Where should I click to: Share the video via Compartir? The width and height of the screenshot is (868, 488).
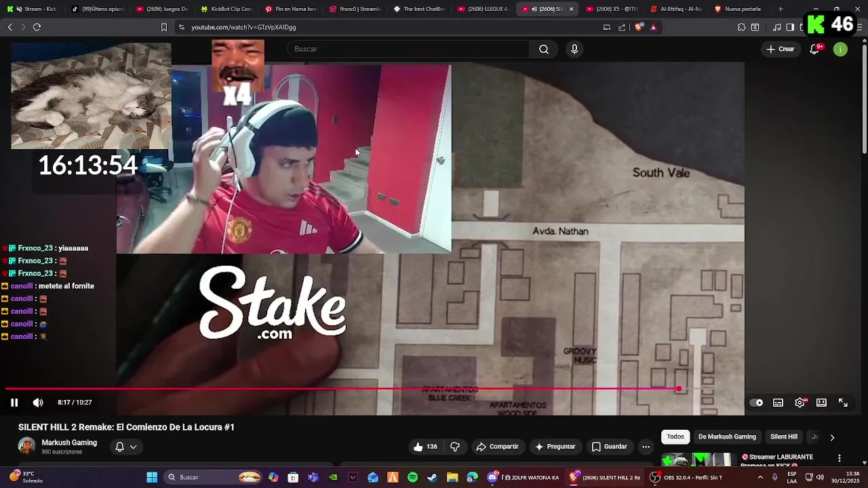[497, 447]
